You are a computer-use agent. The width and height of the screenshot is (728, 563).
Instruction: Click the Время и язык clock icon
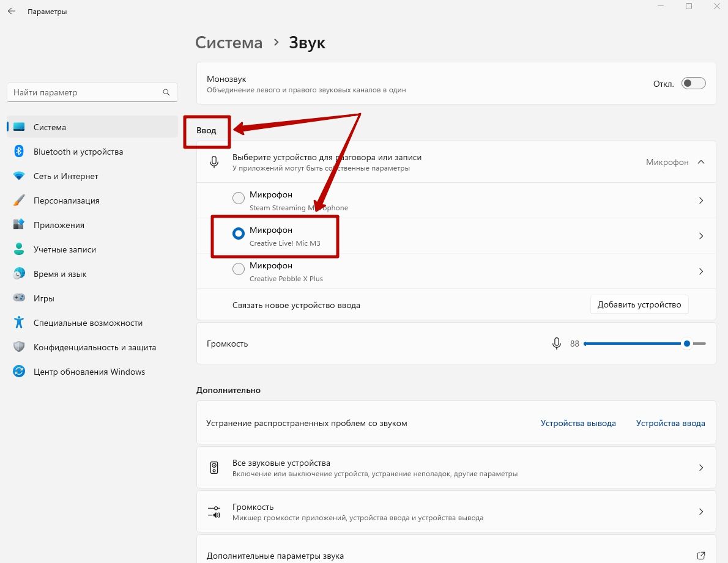click(x=19, y=274)
